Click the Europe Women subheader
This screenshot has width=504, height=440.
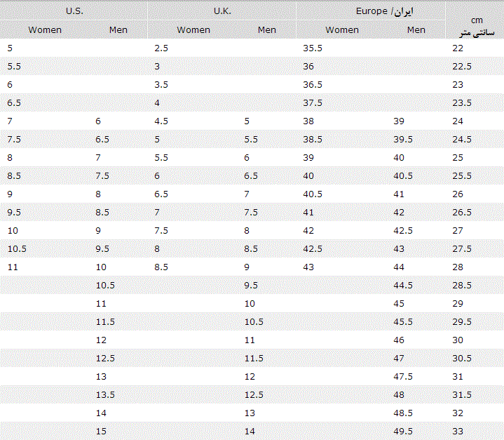[342, 30]
